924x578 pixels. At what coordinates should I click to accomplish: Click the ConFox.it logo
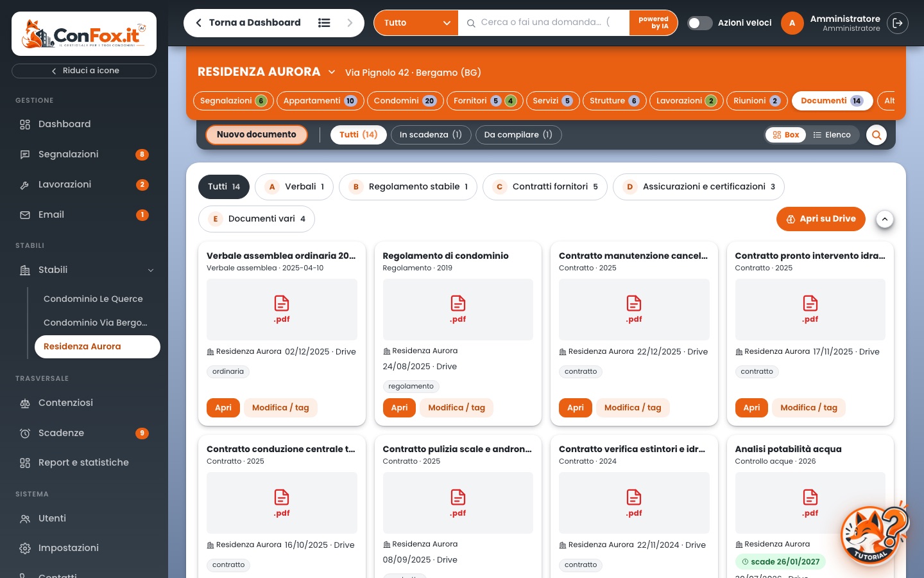click(84, 34)
